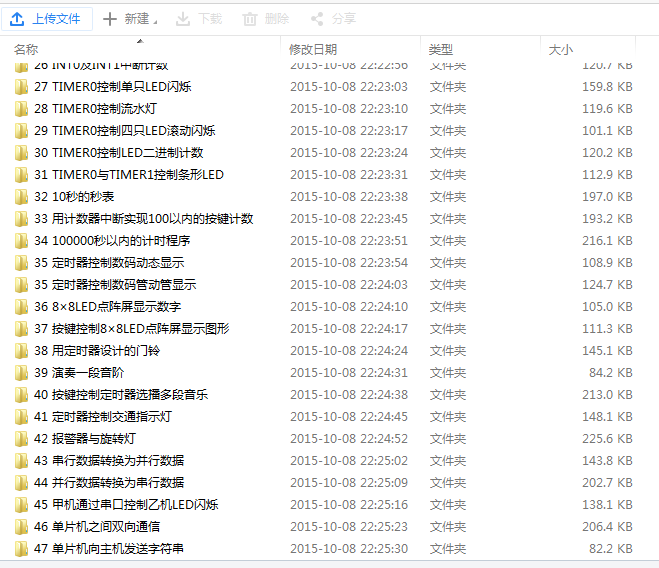Screen dimensions: 659x568
Task: Click folder icon of 39 演奏一段音阶
Action: [x=21, y=373]
